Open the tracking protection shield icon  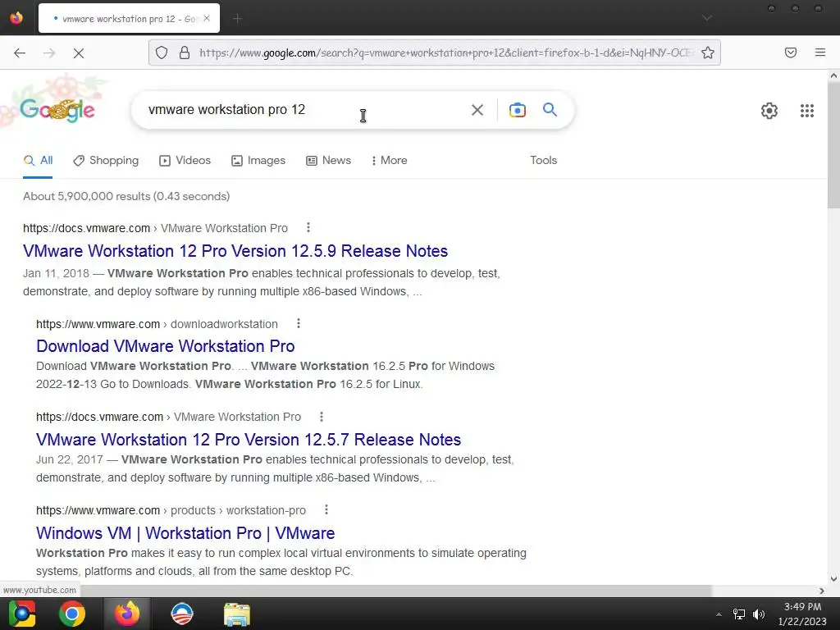pyautogui.click(x=162, y=52)
